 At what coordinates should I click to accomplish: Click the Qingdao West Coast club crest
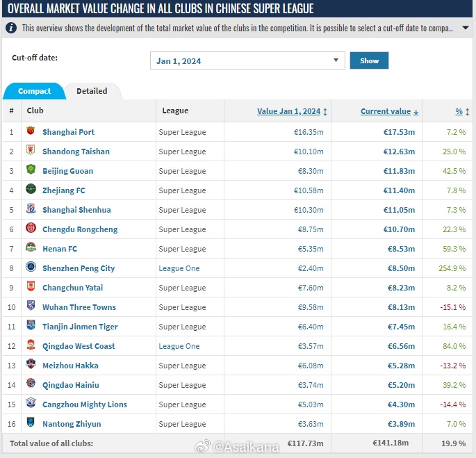point(31,345)
